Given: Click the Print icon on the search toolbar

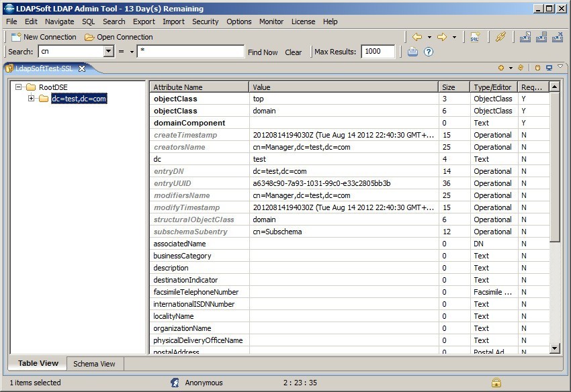Looking at the screenshot, I should (412, 51).
